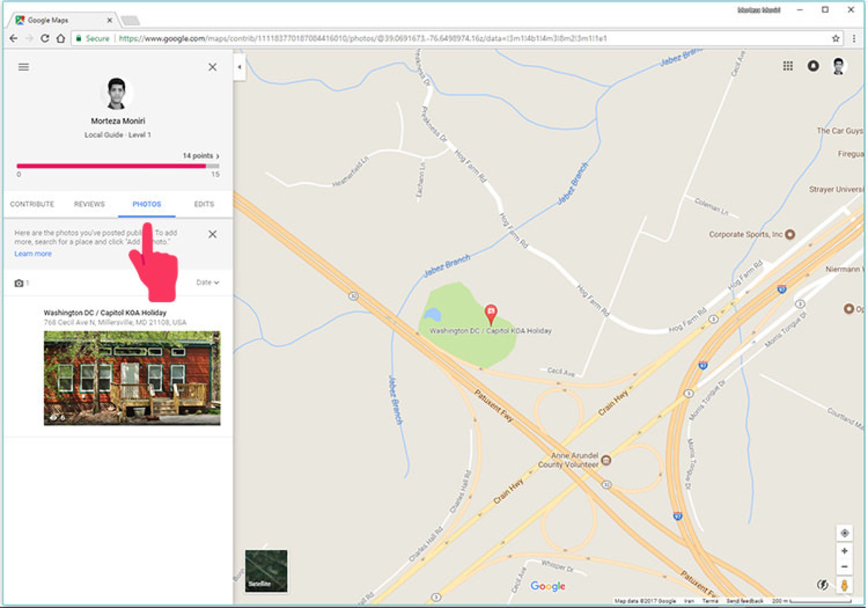Click the camera photo count icon
This screenshot has height=608, width=868.
pyautogui.click(x=19, y=283)
